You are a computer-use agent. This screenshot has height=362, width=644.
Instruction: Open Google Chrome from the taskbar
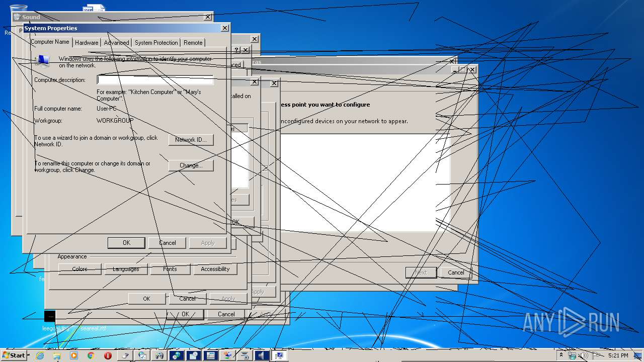[x=91, y=355]
